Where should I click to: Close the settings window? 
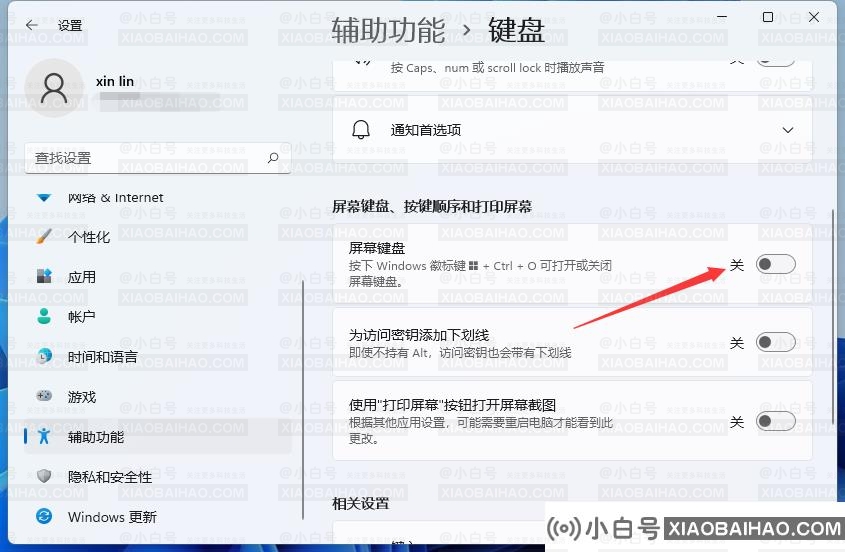point(814,17)
